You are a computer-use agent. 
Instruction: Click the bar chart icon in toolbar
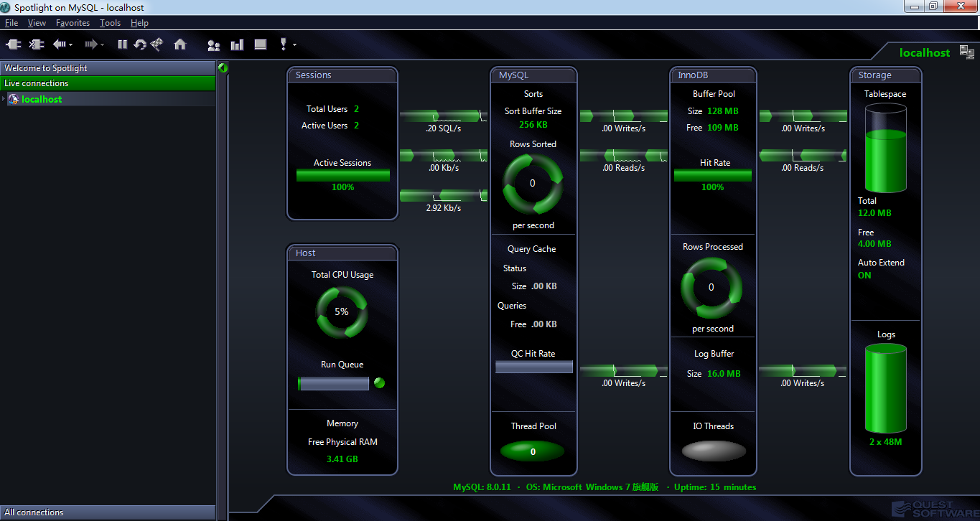(x=237, y=45)
